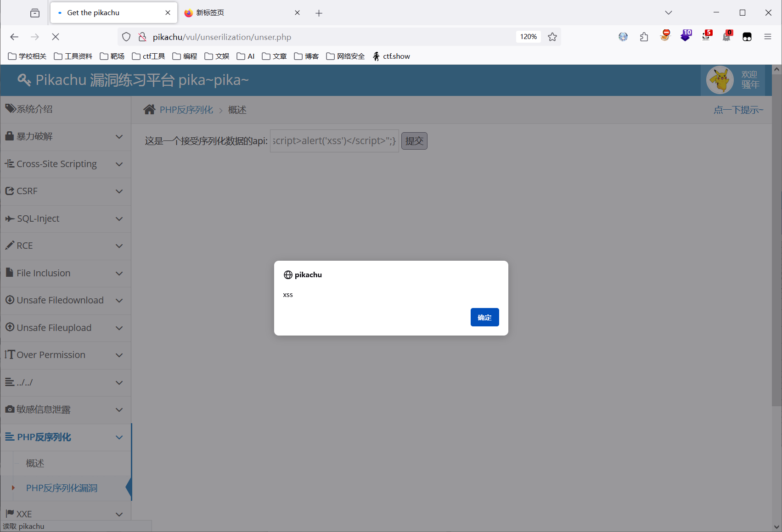This screenshot has width=782, height=532.
Task: Open the 博客 bookmark folder
Action: click(x=307, y=56)
